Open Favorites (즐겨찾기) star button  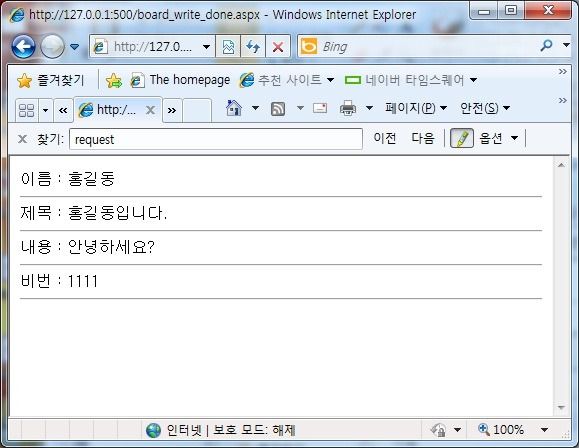click(51, 80)
